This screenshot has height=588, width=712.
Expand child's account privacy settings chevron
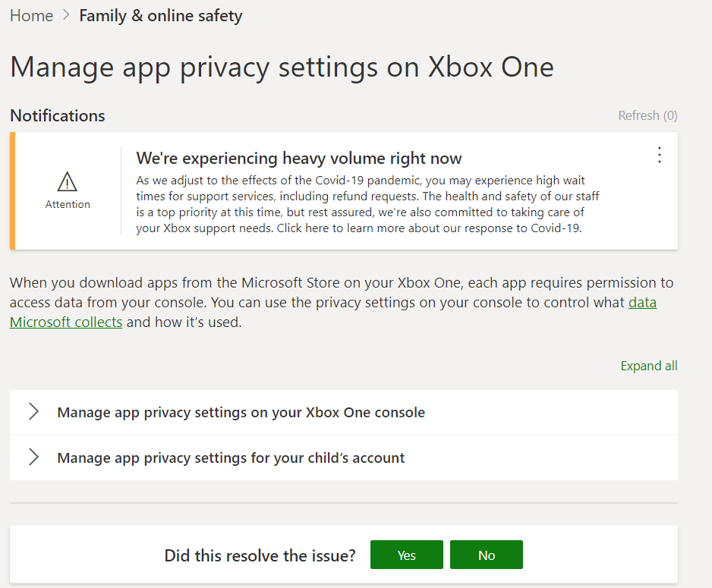pos(33,457)
